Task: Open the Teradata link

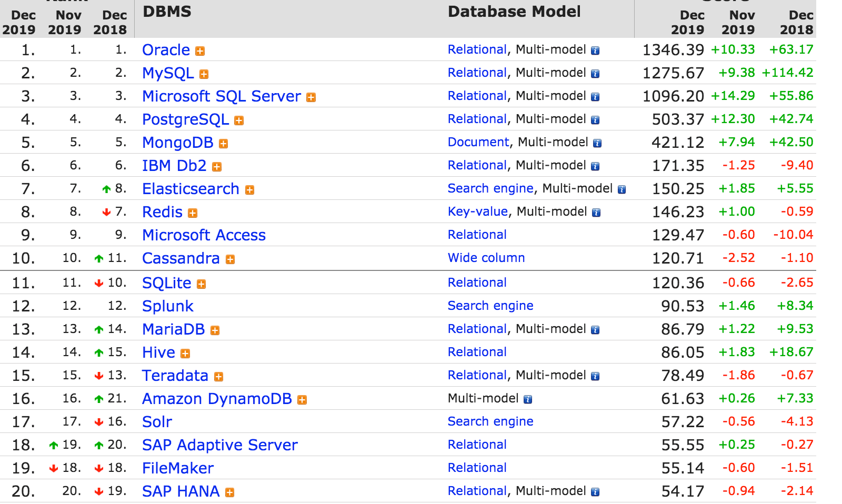Action: 175,376
